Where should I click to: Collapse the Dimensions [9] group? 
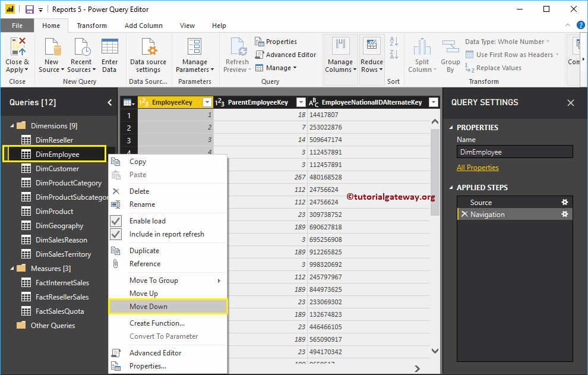click(12, 126)
